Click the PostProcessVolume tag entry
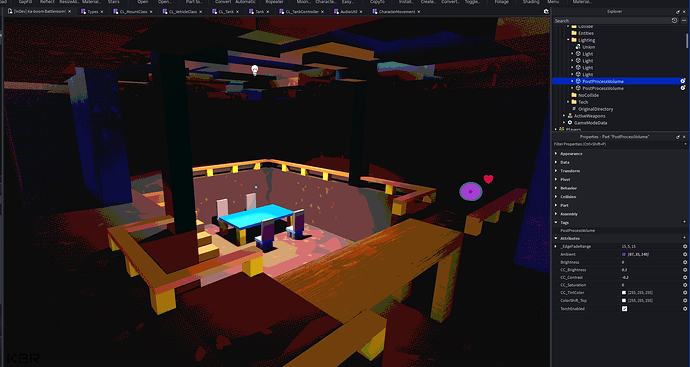Screen dimensions: 690x367 point(577,230)
